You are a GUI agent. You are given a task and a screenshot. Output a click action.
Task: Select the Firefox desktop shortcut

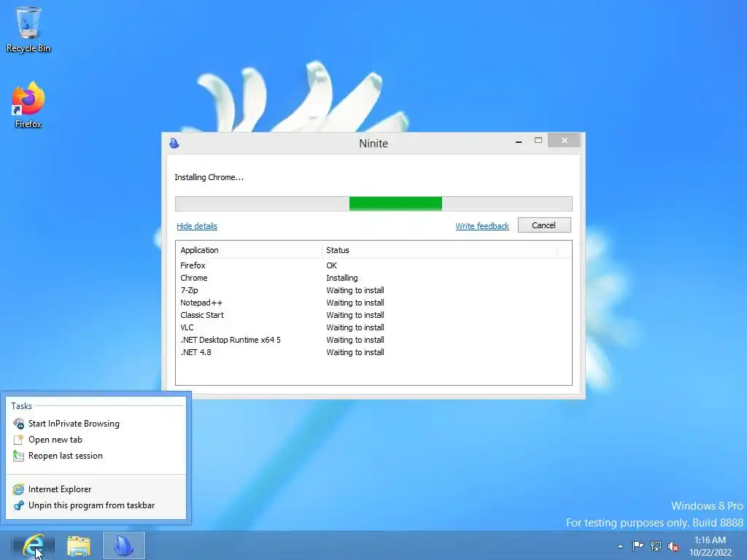pos(28,105)
